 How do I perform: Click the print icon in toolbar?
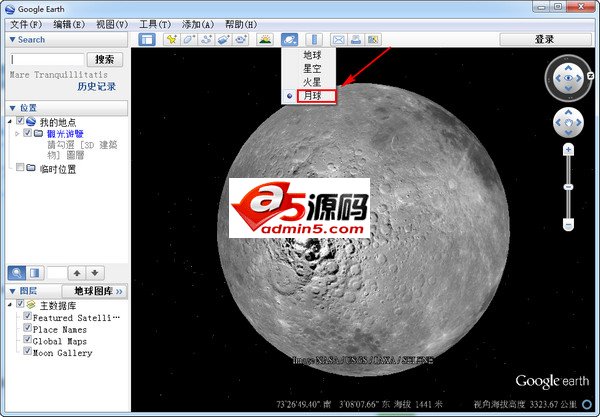click(x=356, y=40)
